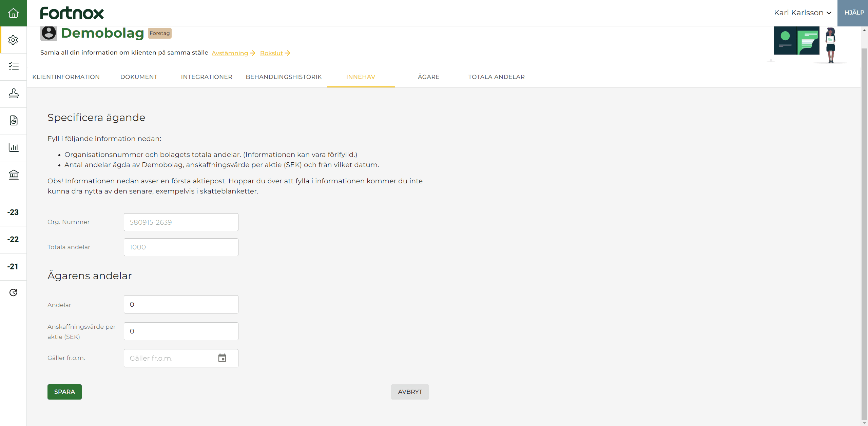The image size is (868, 426).
Task: Focus the Anskaffningsvärde per aktie field
Action: tap(181, 331)
